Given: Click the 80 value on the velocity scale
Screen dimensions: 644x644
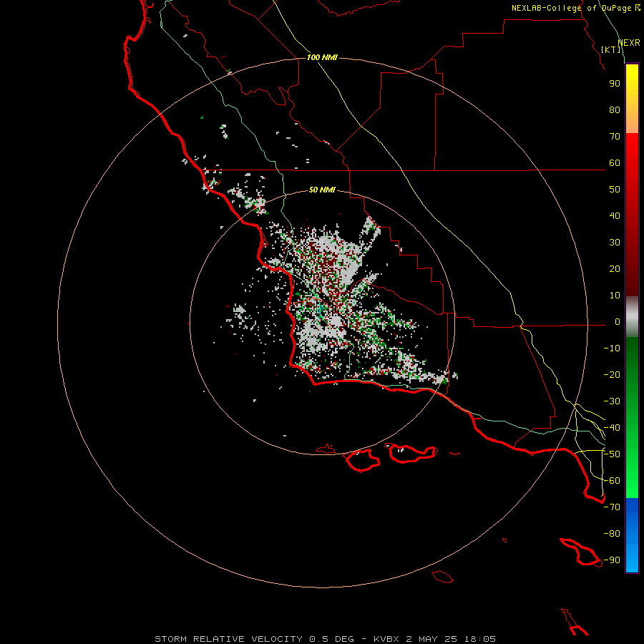Looking at the screenshot, I should pyautogui.click(x=615, y=109).
